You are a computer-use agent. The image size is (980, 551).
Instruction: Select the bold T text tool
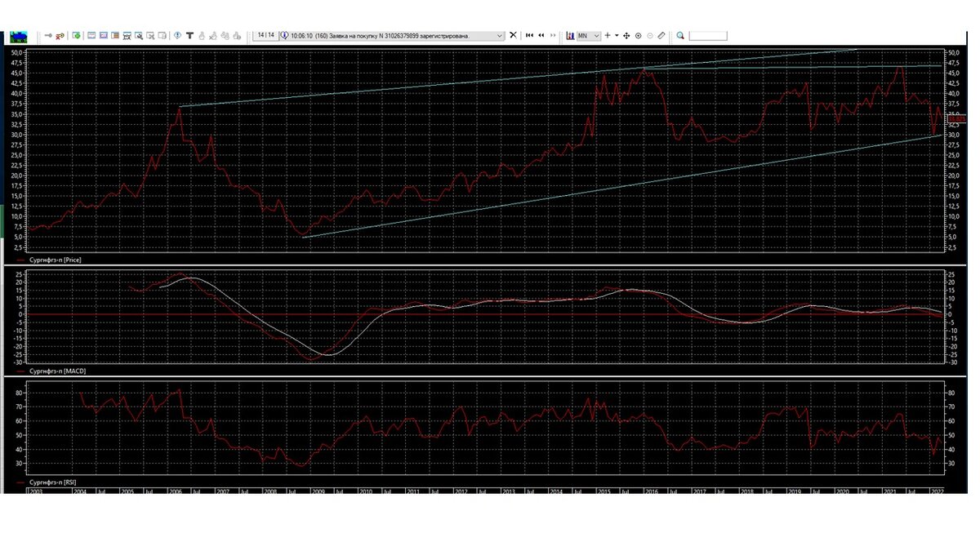click(189, 35)
